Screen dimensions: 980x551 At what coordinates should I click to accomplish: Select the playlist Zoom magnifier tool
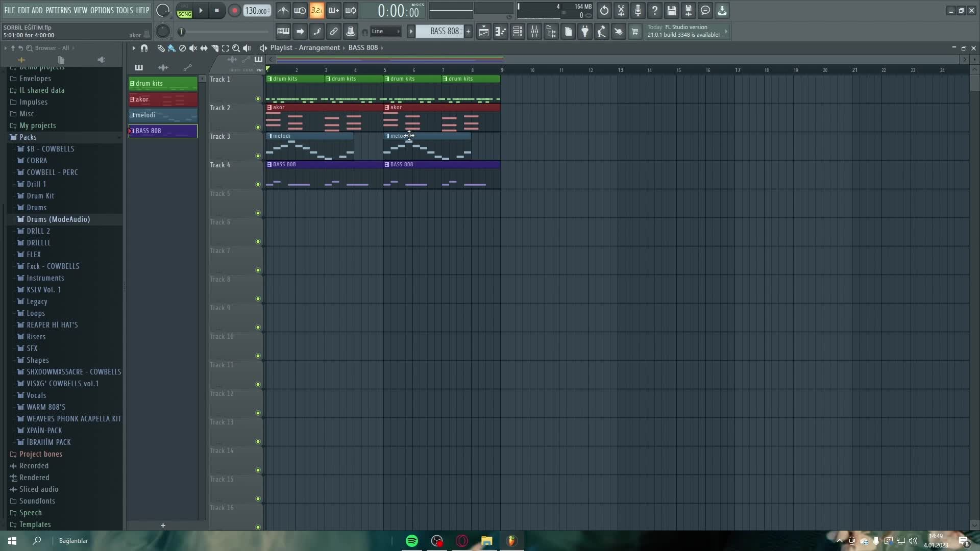[236, 48]
